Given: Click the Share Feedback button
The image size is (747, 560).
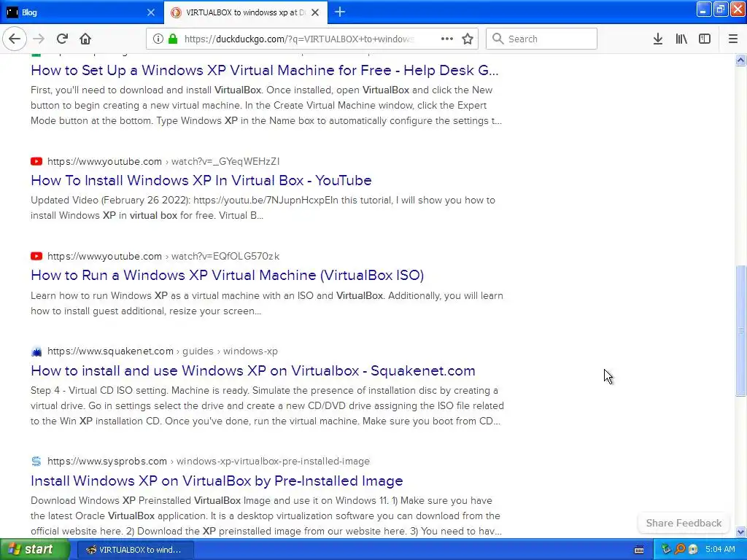Looking at the screenshot, I should click(x=684, y=523).
